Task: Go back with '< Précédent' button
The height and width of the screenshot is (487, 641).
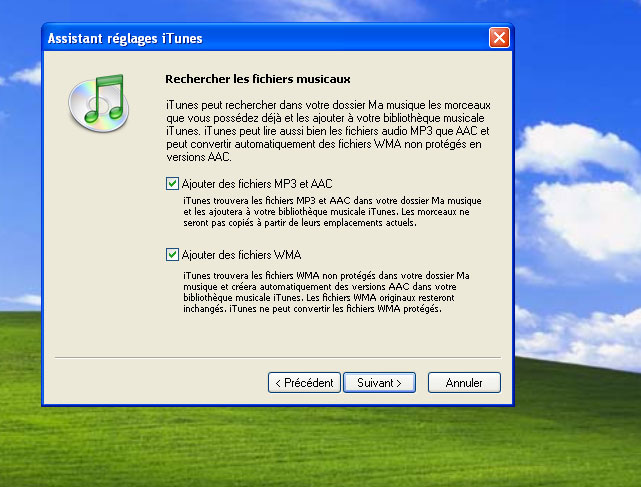Action: tap(304, 383)
